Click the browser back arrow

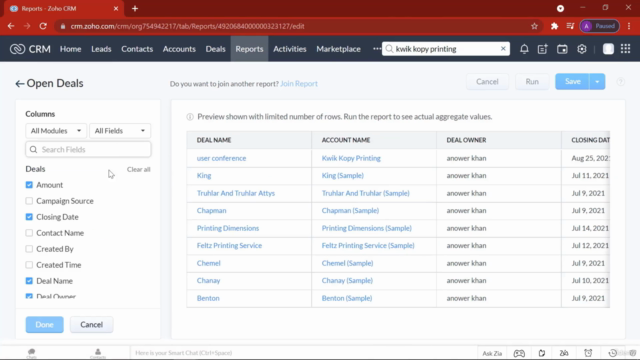(x=11, y=26)
